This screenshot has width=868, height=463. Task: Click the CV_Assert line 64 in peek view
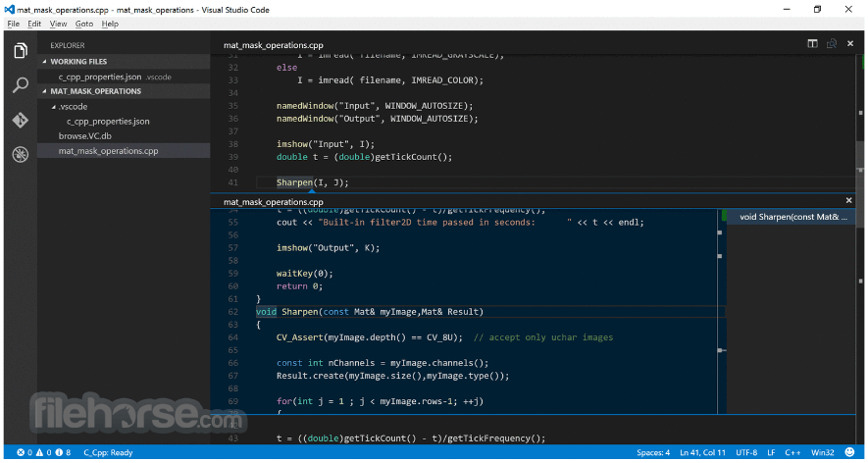[x=444, y=337]
